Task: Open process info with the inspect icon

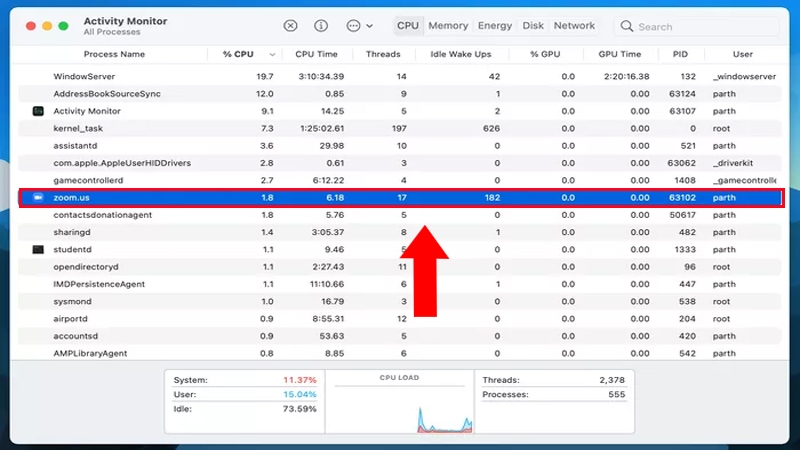Action: (x=321, y=26)
